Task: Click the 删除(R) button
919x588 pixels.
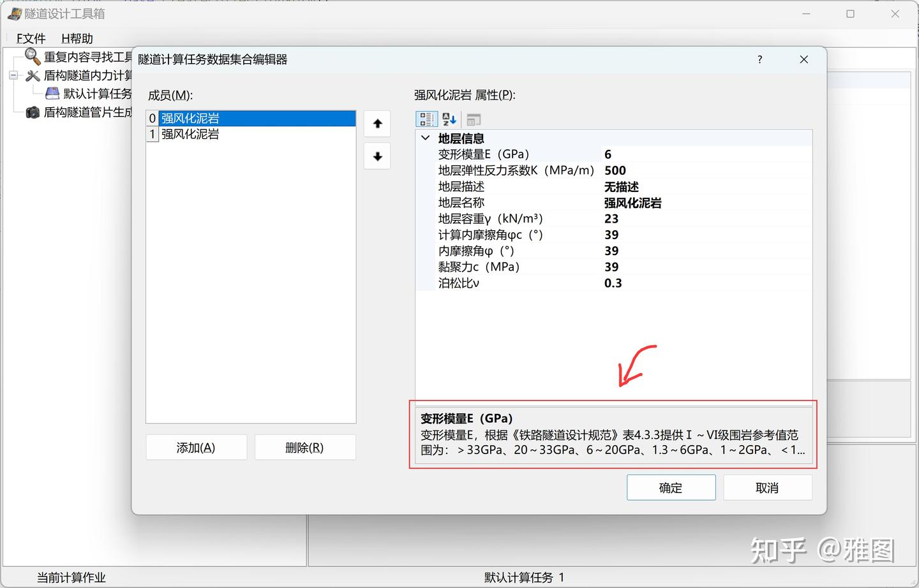Action: click(305, 447)
